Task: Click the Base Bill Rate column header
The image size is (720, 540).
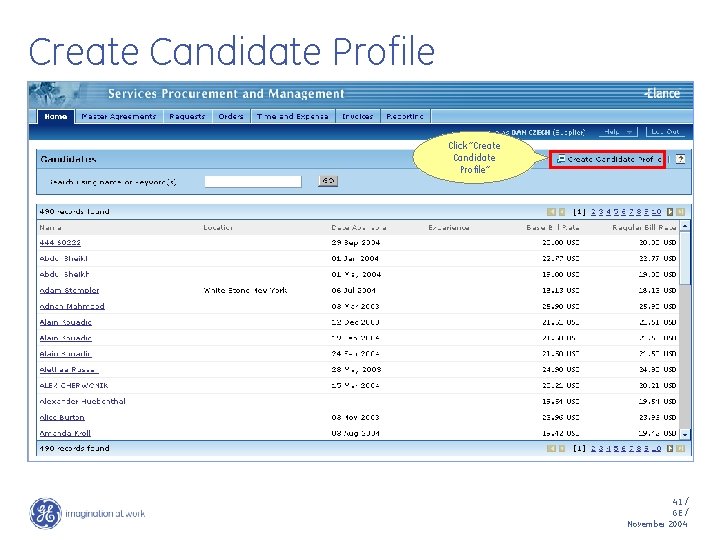Action: point(552,228)
